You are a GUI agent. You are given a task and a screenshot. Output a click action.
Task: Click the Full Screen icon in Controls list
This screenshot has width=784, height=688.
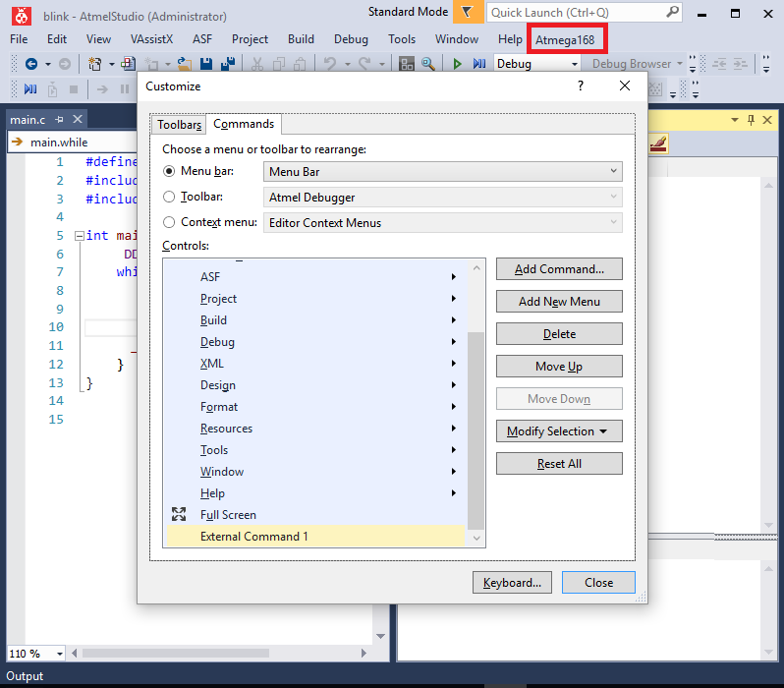179,514
